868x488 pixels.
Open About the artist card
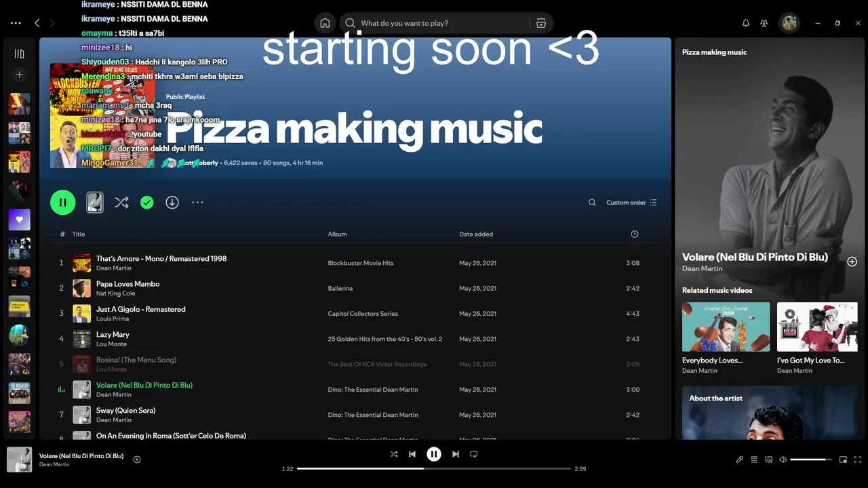click(x=770, y=413)
